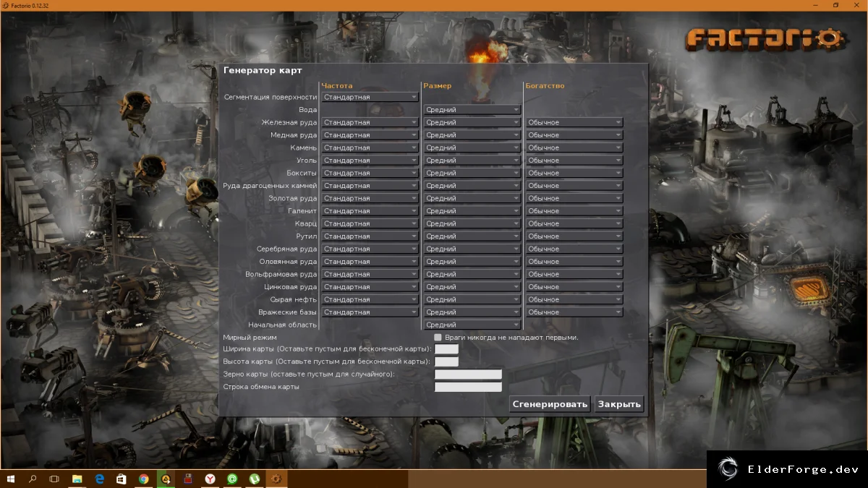Click the Золотая руда row label
Viewport: 868px width, 488px height.
(x=293, y=198)
